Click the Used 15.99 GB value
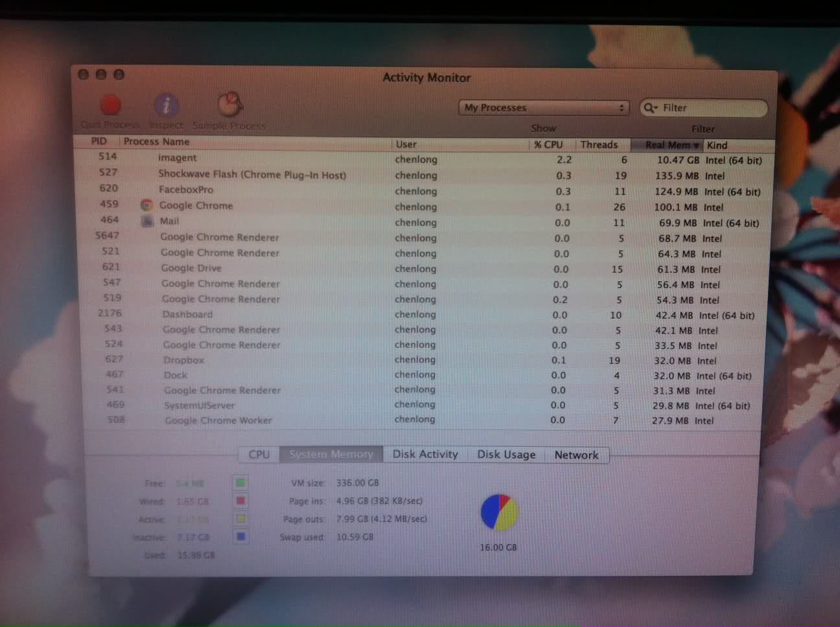 (x=196, y=555)
